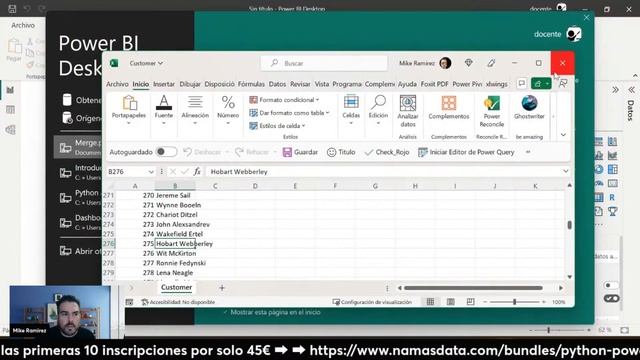Click the insert function fx icon

197,171
